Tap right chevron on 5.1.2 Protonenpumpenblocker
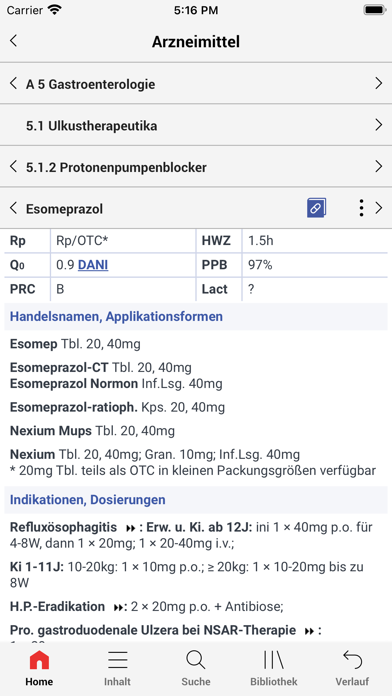This screenshot has width=392, height=696. pyautogui.click(x=378, y=166)
